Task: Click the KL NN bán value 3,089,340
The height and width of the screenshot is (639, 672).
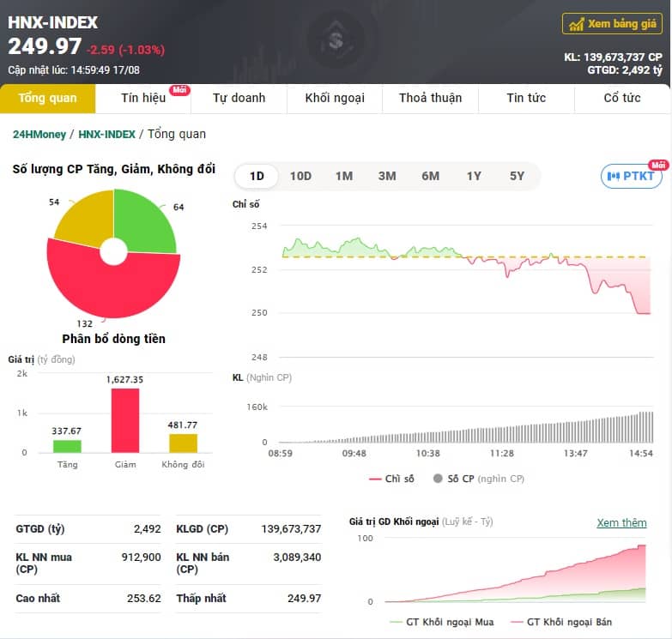Action: pyautogui.click(x=297, y=558)
